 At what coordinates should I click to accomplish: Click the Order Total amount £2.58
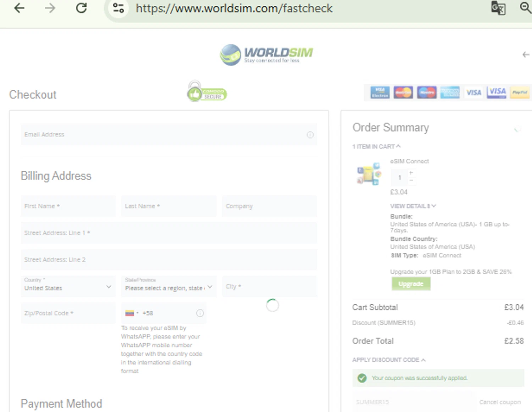[x=514, y=341]
